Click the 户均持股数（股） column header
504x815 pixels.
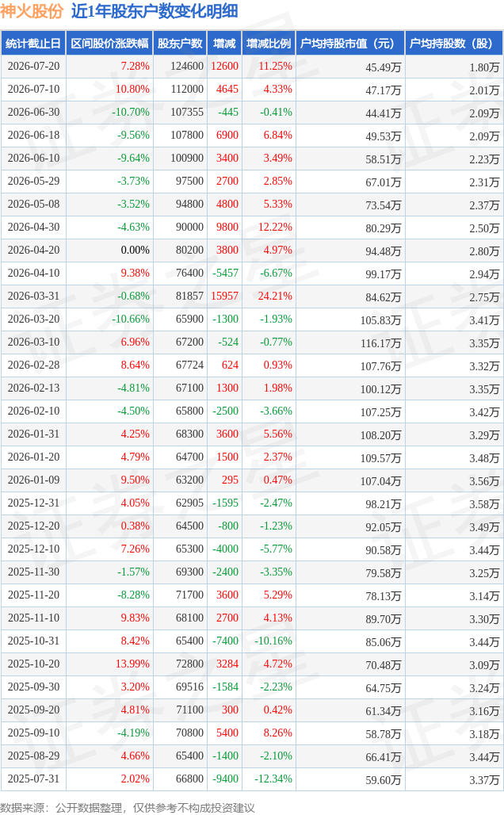click(x=454, y=43)
